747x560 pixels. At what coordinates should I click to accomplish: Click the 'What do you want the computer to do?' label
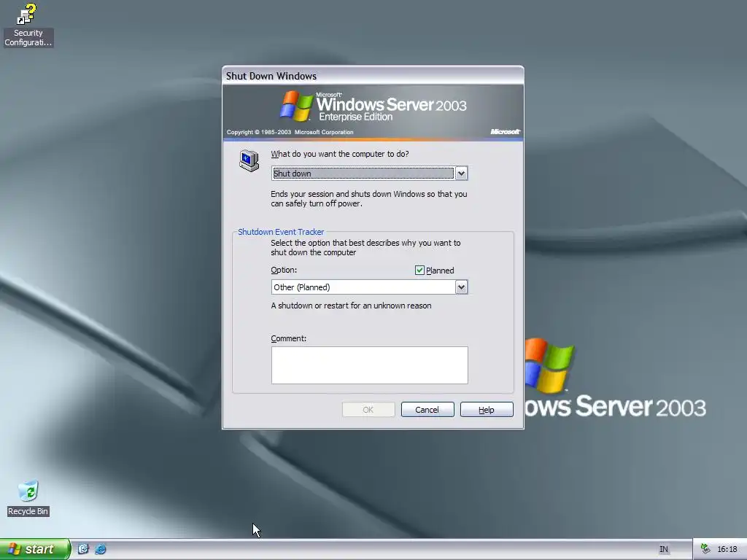point(340,154)
